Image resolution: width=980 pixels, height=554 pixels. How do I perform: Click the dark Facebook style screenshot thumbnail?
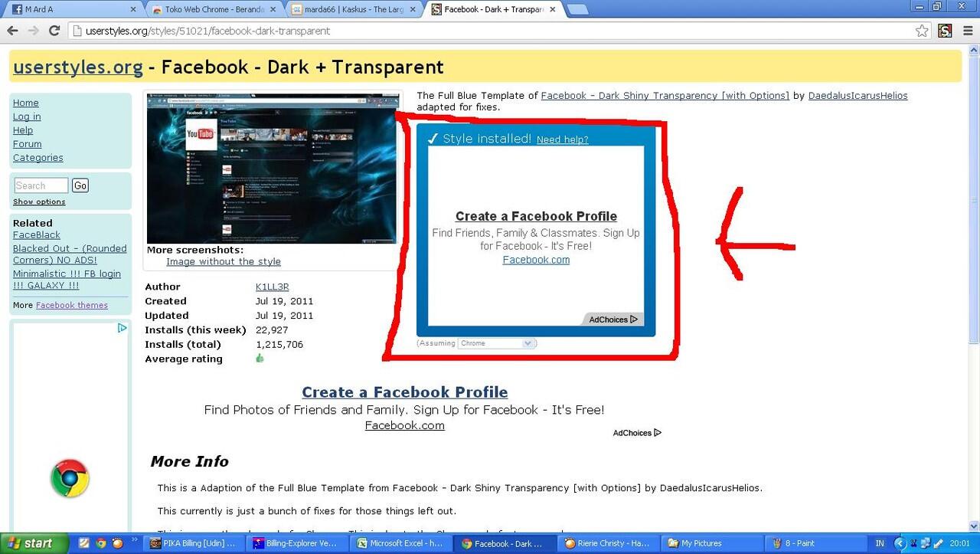(x=273, y=169)
